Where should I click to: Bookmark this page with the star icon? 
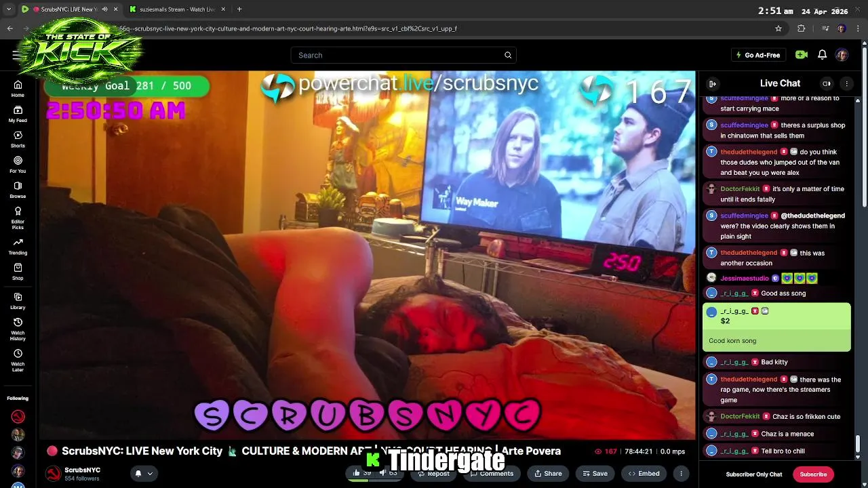click(x=778, y=28)
